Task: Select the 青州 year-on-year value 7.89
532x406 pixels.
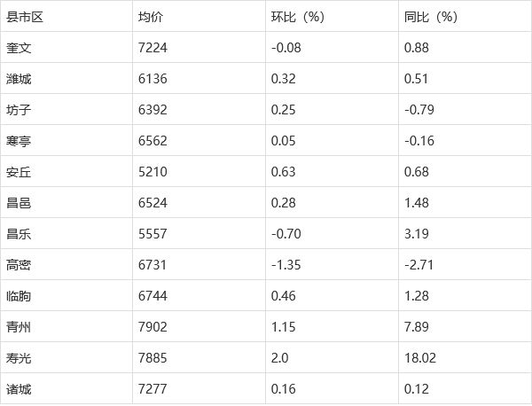Action: 415,327
